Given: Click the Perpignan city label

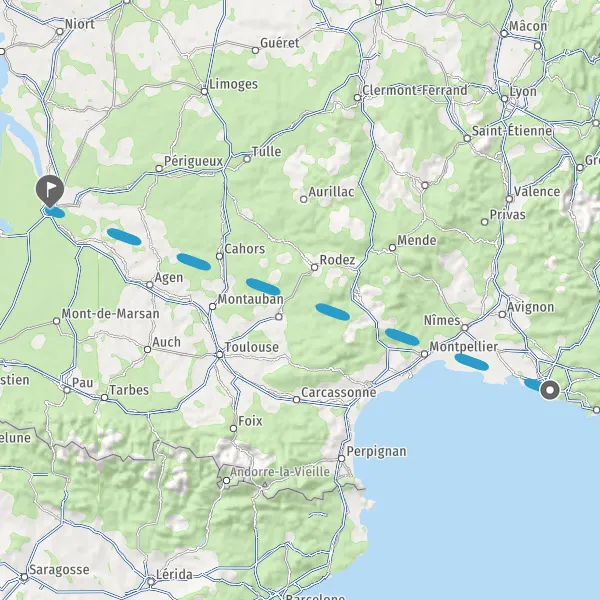Looking at the screenshot, I should (x=377, y=452).
